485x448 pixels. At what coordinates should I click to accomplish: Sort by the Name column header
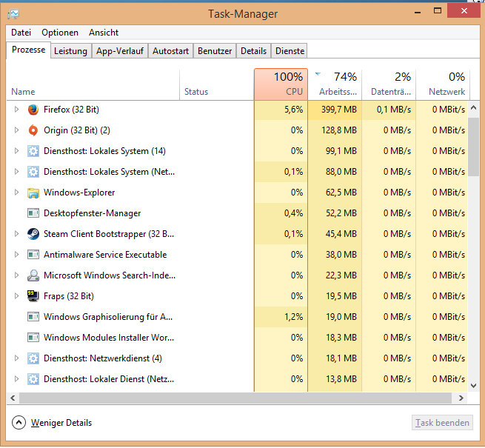point(93,84)
